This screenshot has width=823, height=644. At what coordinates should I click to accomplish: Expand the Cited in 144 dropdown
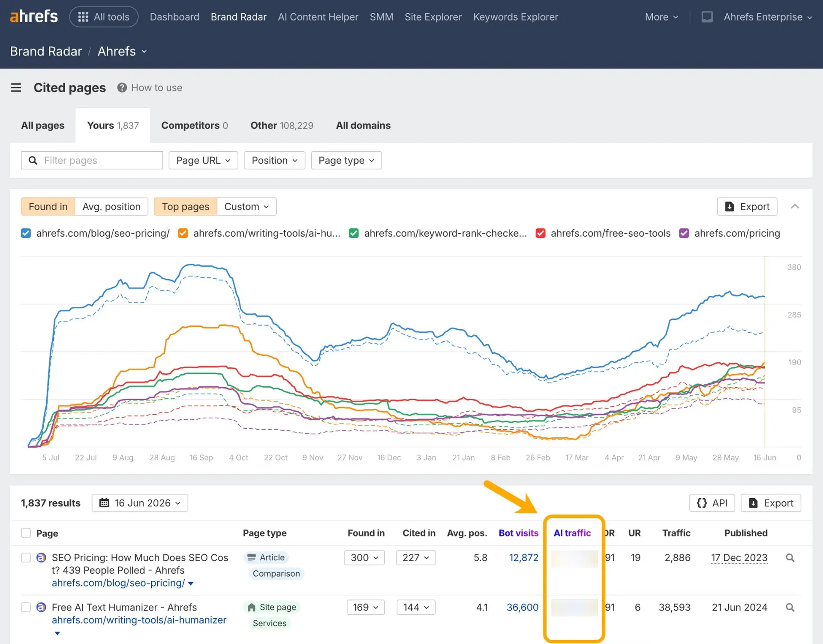pos(416,608)
